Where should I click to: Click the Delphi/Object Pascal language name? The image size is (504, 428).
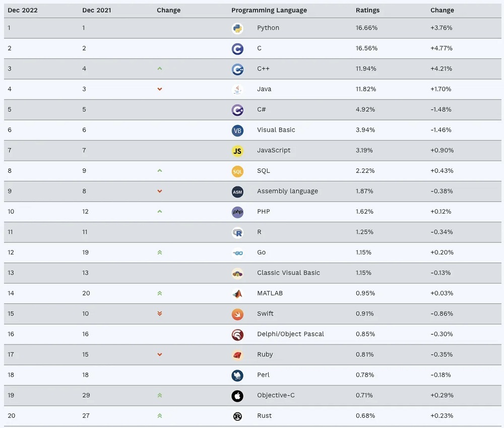coord(290,334)
